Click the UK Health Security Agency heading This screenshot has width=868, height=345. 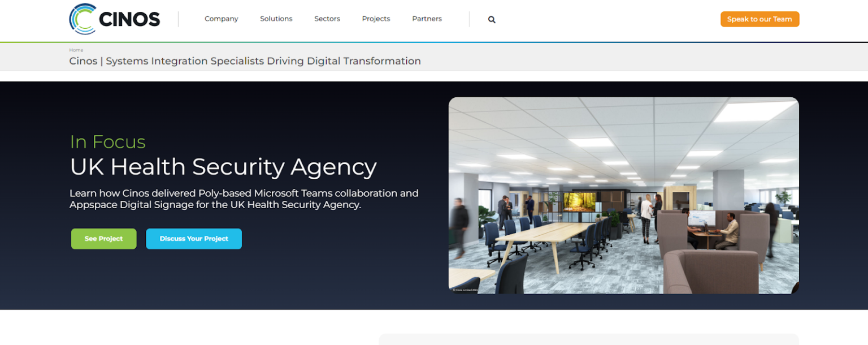pyautogui.click(x=223, y=167)
